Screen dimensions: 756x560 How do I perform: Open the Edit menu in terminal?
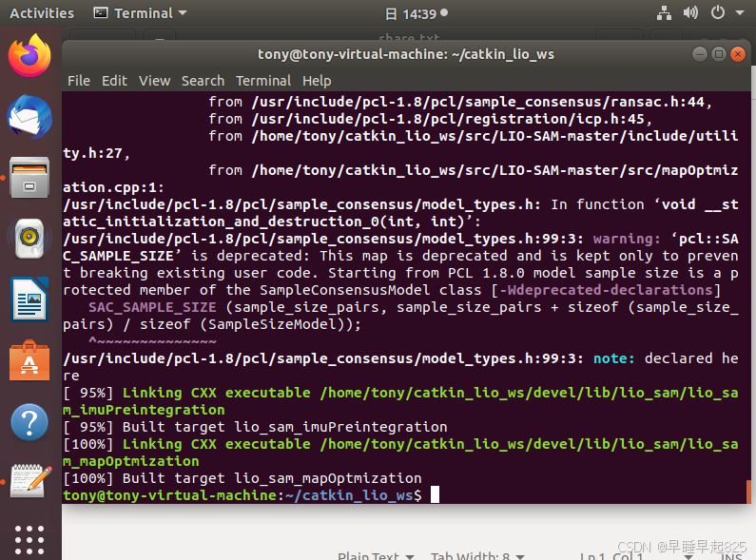(114, 81)
